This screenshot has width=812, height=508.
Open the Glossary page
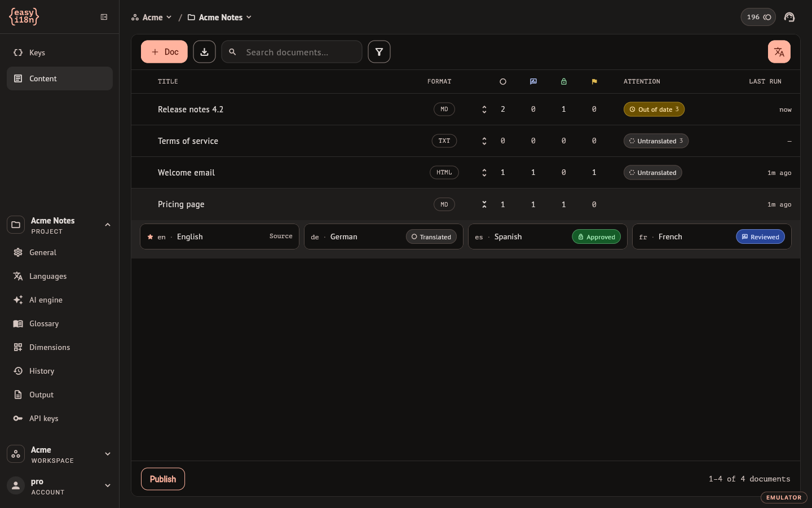pyautogui.click(x=60, y=323)
